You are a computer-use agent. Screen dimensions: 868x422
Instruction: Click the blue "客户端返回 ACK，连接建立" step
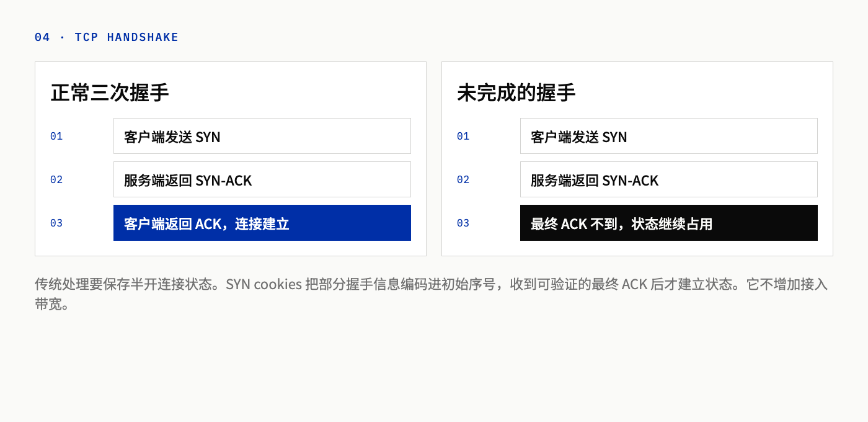pos(262,223)
